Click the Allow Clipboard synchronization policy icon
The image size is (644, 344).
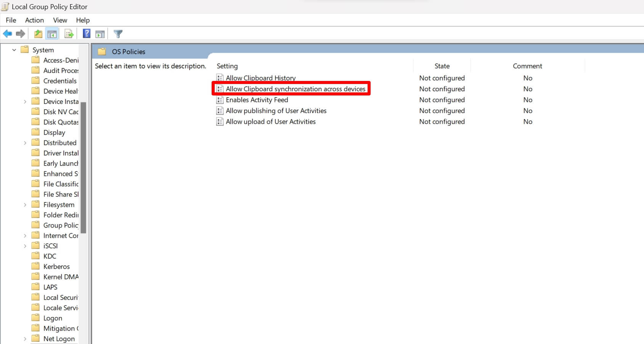[x=220, y=89]
